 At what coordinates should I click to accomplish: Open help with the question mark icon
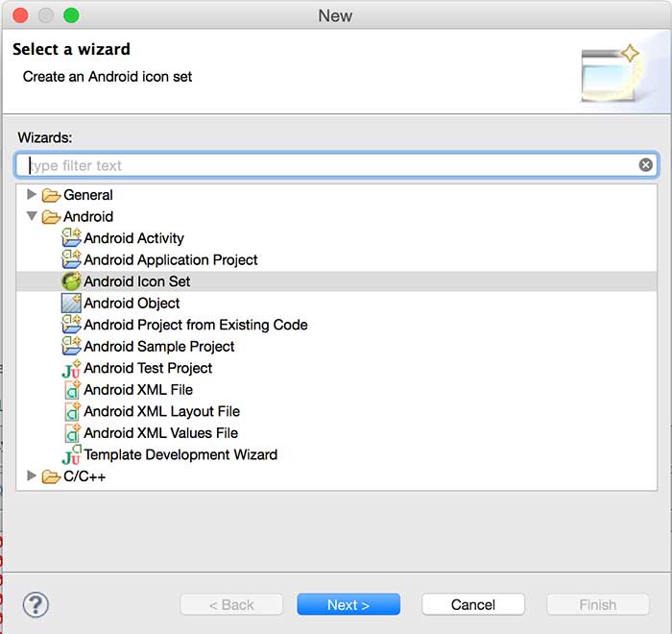point(36,605)
